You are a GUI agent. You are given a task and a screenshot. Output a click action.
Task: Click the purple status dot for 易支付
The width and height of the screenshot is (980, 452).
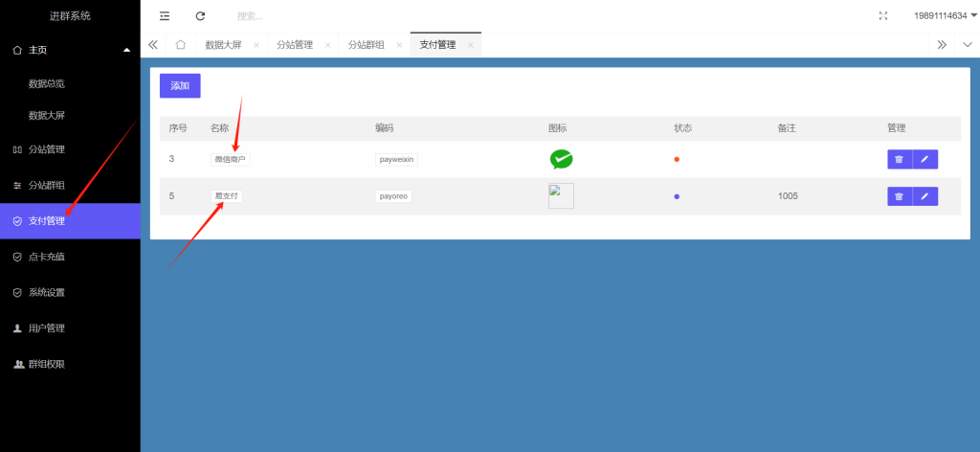(677, 196)
